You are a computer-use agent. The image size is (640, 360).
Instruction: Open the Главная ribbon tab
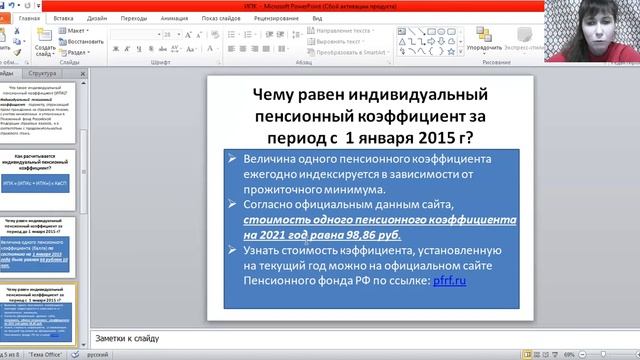point(29,18)
